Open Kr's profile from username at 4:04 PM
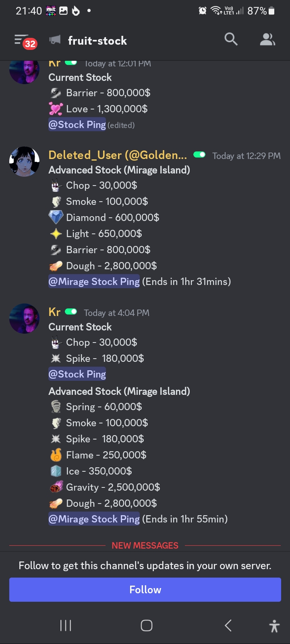Image resolution: width=290 pixels, height=644 pixels. point(54,312)
